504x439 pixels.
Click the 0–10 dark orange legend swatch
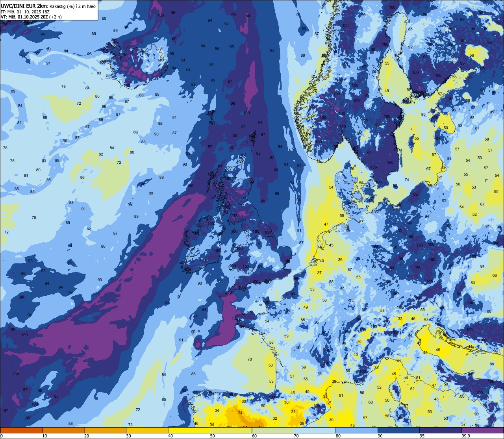(x=21, y=430)
